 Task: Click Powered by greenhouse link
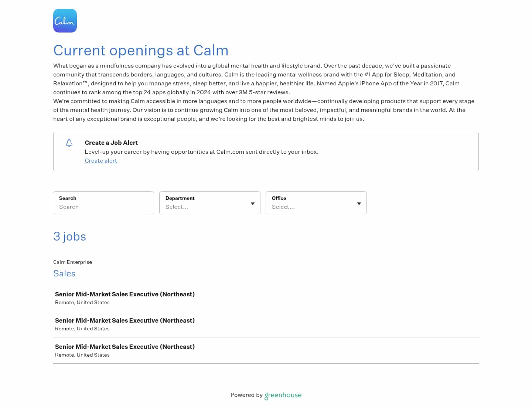(266, 395)
